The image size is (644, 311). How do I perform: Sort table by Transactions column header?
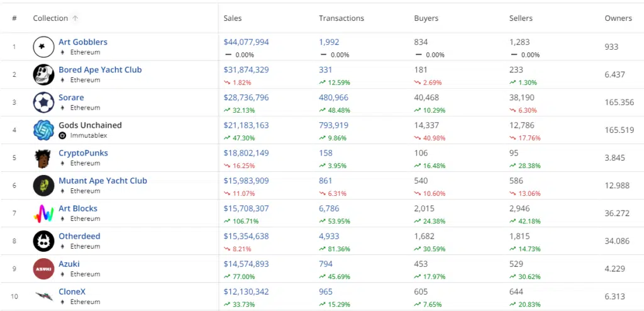(341, 18)
